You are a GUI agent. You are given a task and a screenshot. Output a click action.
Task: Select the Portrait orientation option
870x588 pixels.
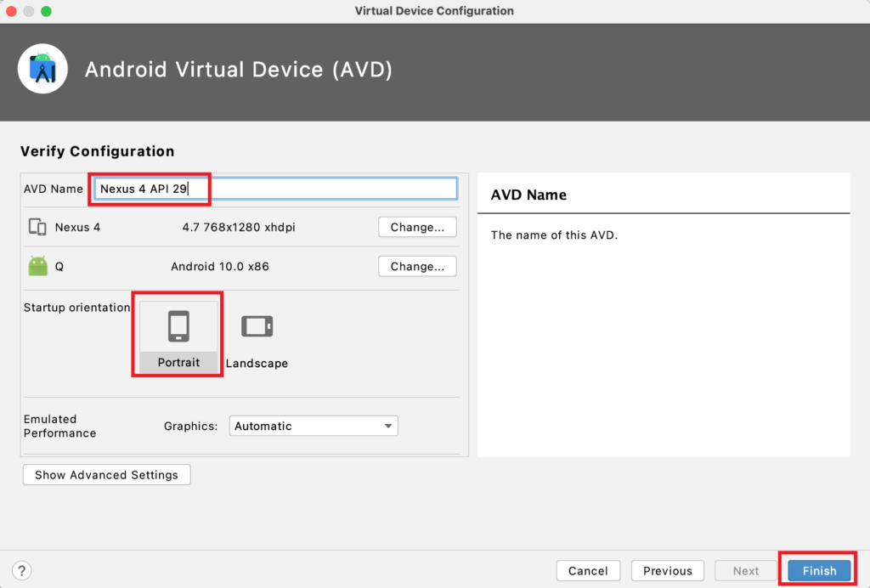point(178,336)
